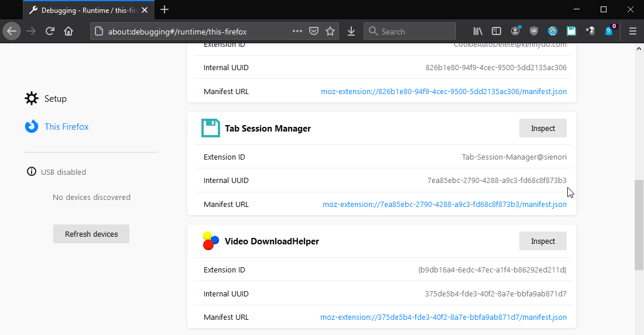Toggle the sidebar view icon
The width and height of the screenshot is (644, 335).
point(496,31)
